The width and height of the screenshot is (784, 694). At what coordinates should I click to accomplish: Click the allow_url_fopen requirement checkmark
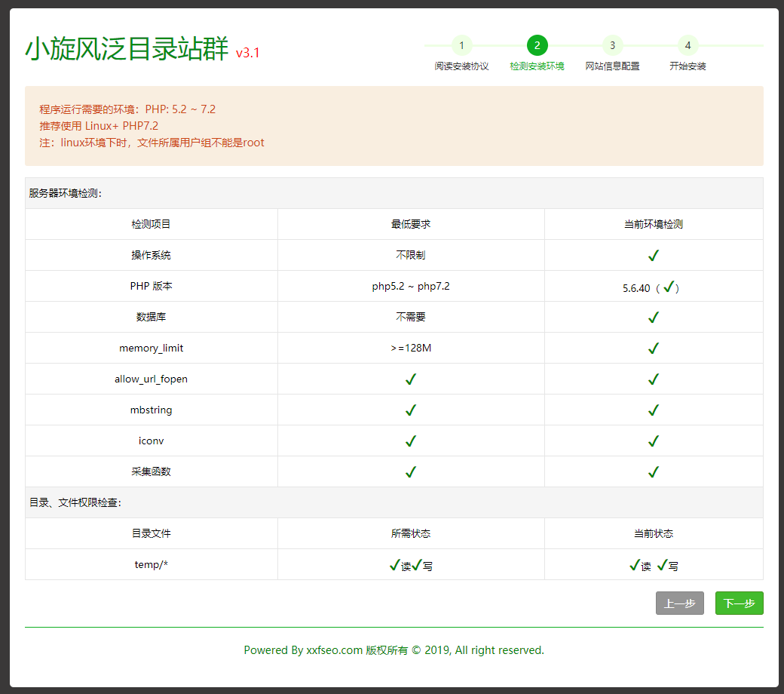pyautogui.click(x=411, y=379)
